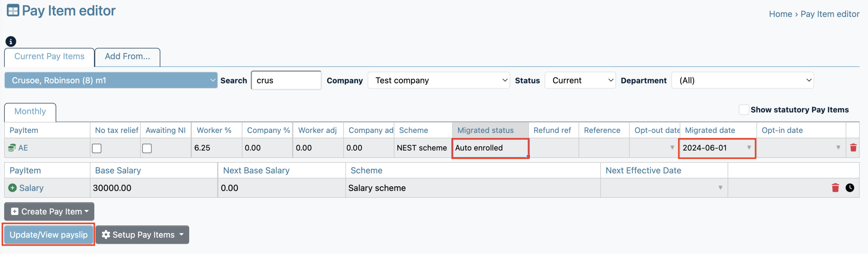
Task: Click the gear icon on Setup Pay Items
Action: (x=106, y=235)
